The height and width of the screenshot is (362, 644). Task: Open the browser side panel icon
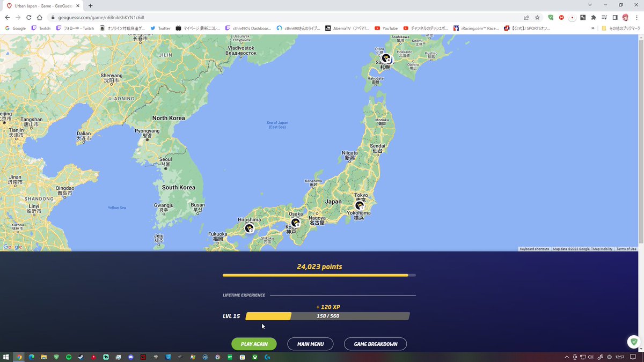click(x=615, y=17)
